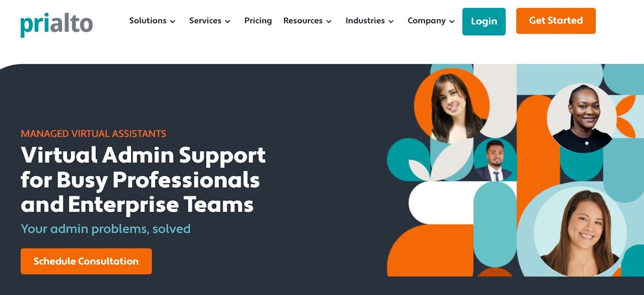This screenshot has height=295, width=644.
Task: Click the teal Login button
Action: pyautogui.click(x=484, y=21)
